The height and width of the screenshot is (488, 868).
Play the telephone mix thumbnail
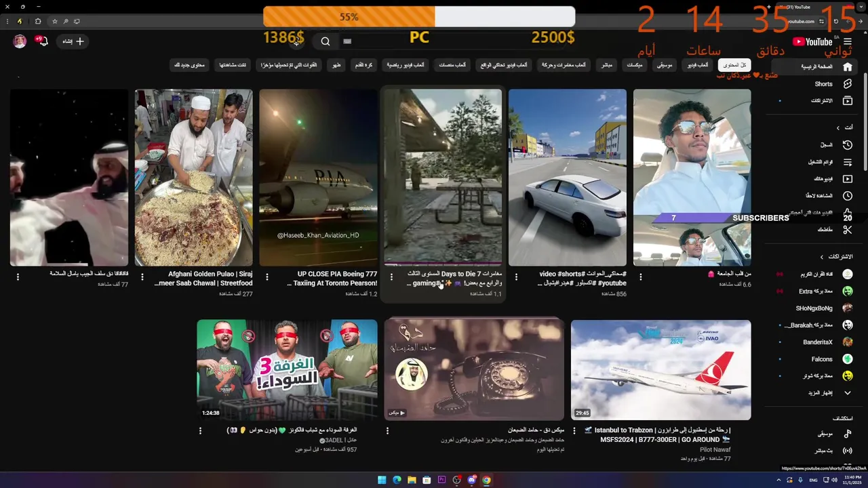[x=474, y=370]
